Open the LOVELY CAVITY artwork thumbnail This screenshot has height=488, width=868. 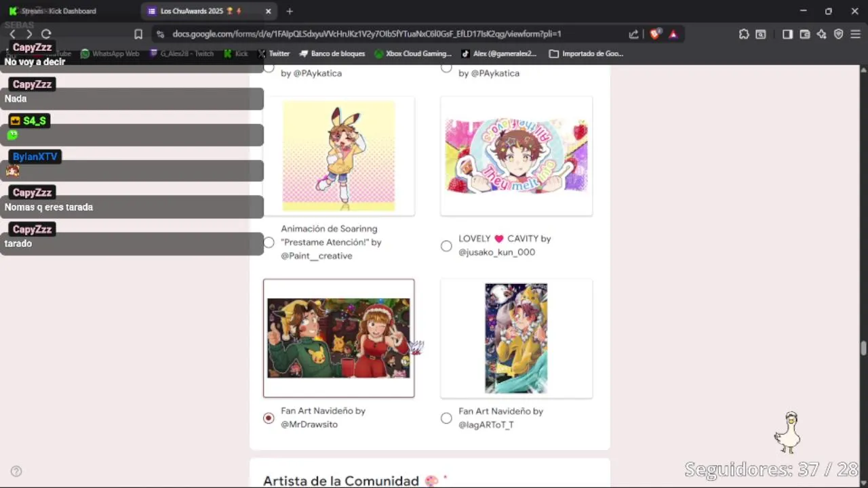click(516, 156)
